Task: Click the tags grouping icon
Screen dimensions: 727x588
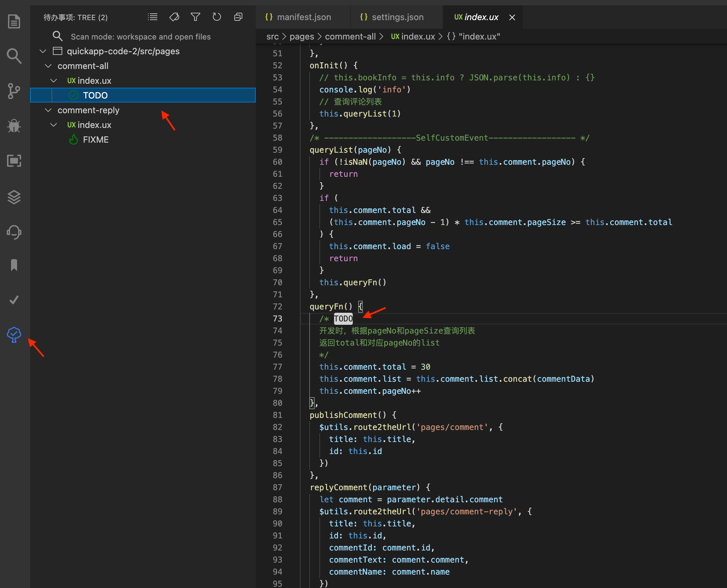Action: [174, 17]
